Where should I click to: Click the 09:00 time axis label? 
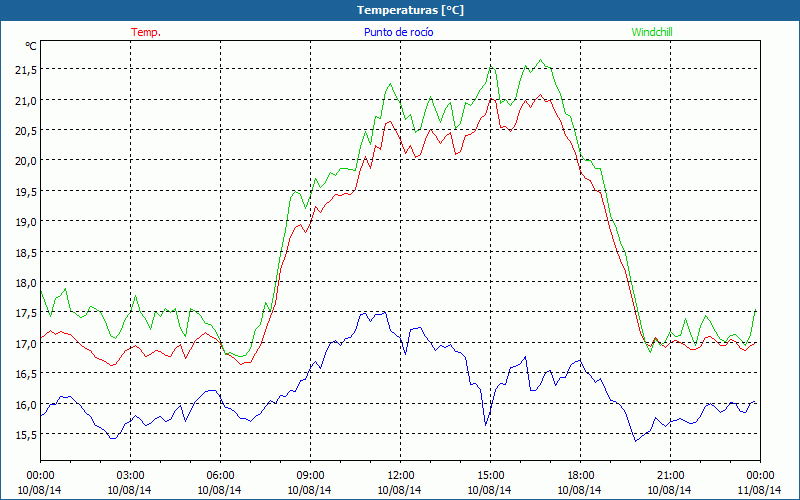[310, 476]
